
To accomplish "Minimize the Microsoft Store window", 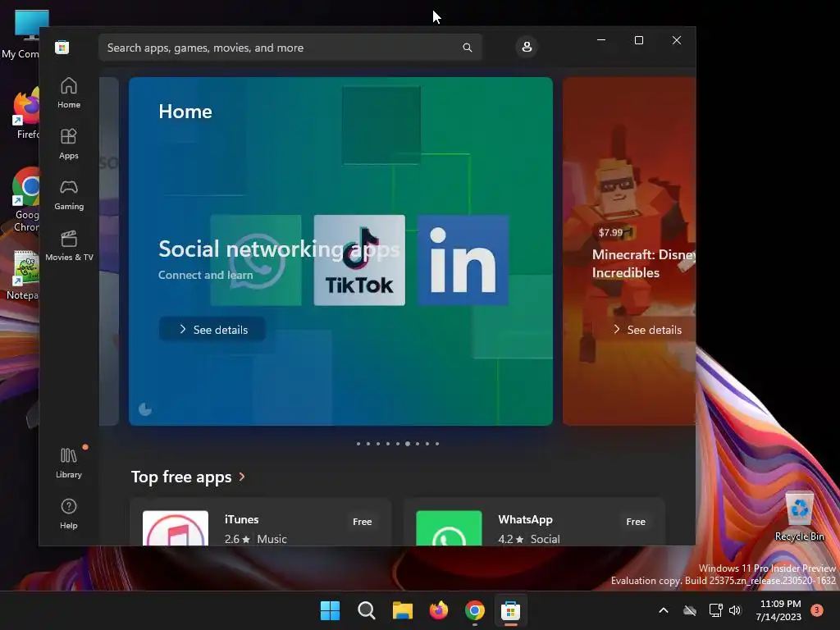I will [601, 40].
